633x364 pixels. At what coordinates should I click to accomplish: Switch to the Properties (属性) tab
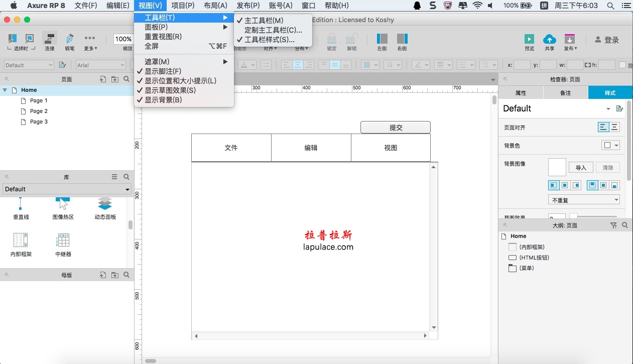[521, 93]
